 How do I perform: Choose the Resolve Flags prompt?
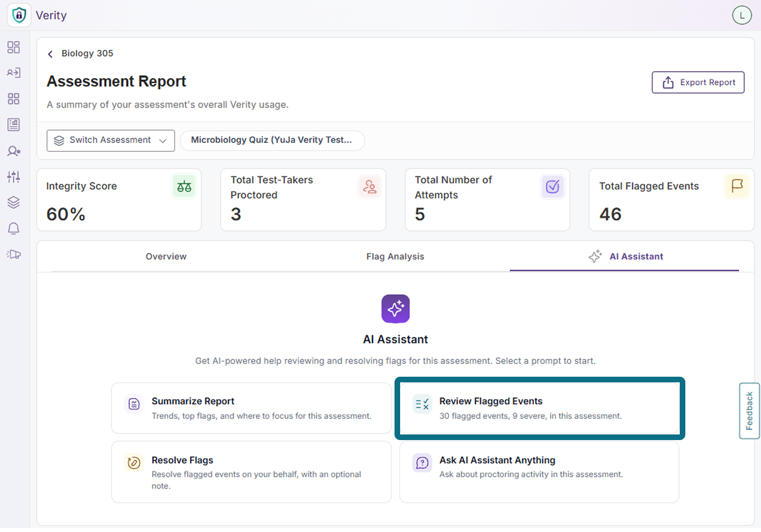(x=251, y=472)
